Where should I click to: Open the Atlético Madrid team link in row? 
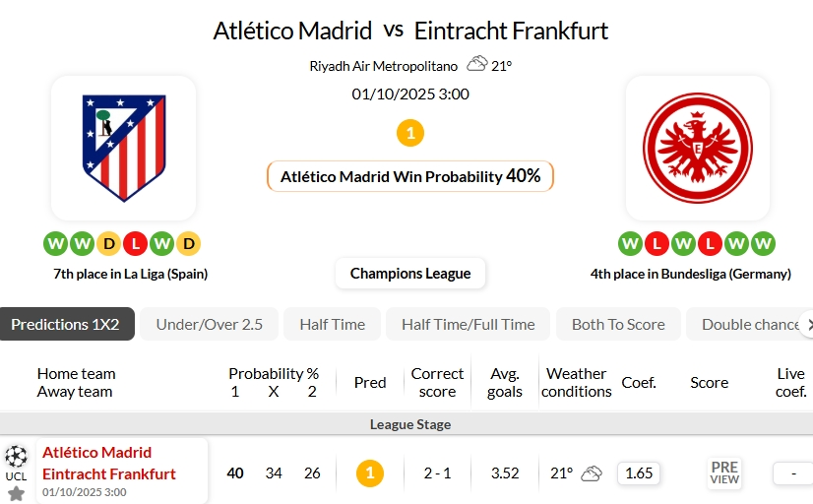tap(96, 453)
